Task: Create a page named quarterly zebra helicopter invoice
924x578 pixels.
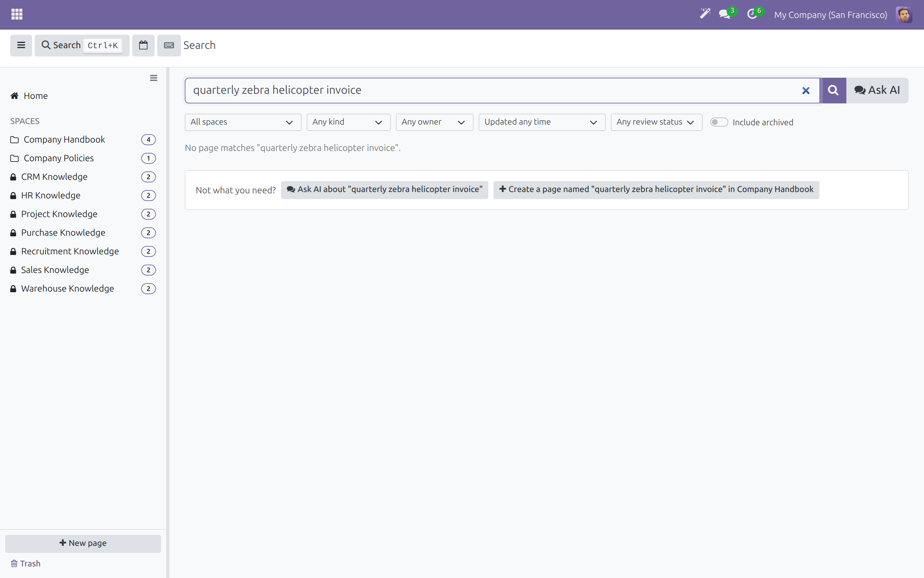Action: [x=656, y=189]
